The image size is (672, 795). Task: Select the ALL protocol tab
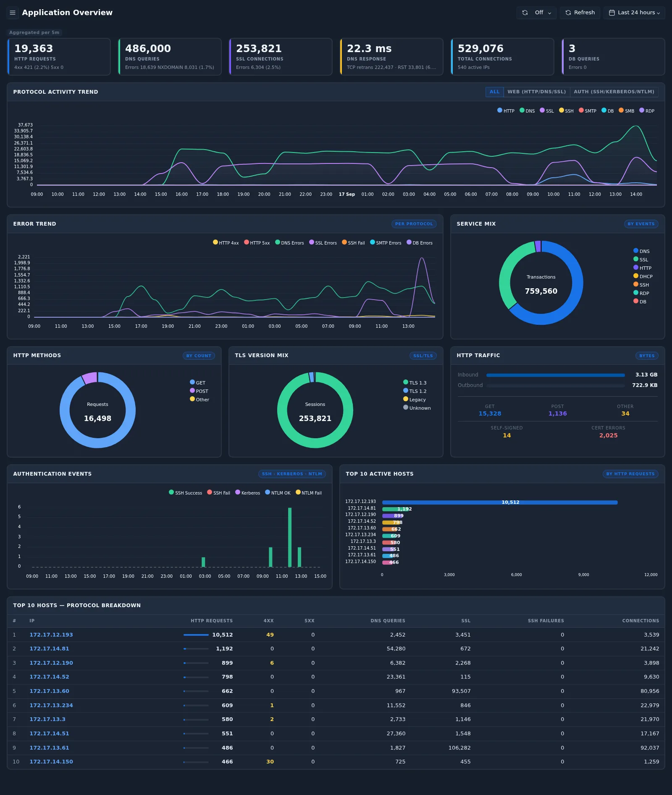click(494, 92)
